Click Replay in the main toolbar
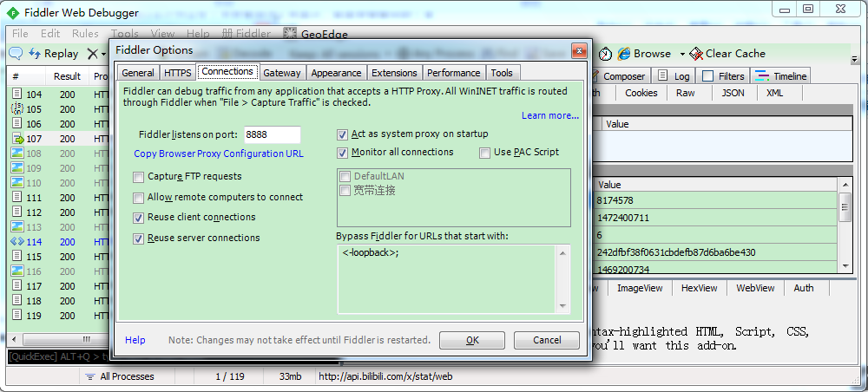 pyautogui.click(x=54, y=54)
